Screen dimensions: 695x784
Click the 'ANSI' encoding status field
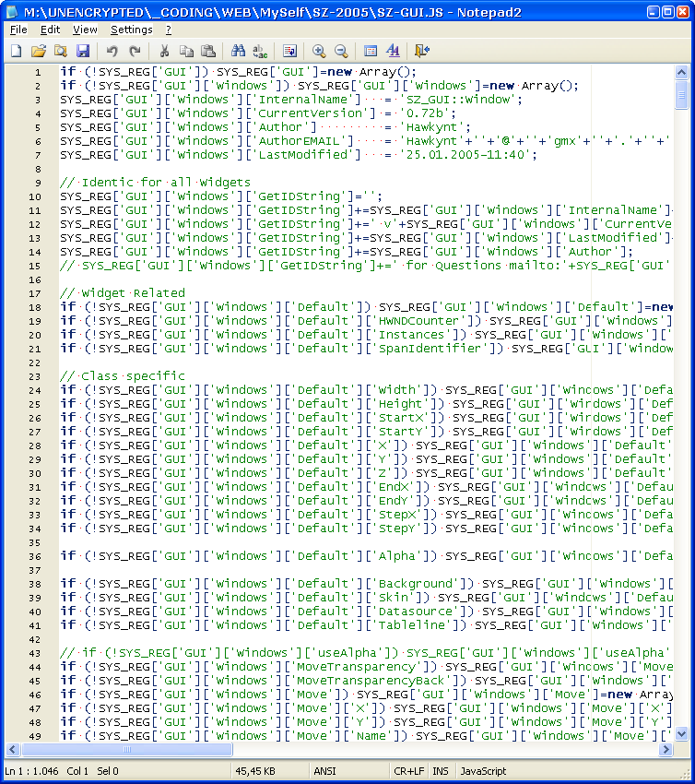coord(324,771)
